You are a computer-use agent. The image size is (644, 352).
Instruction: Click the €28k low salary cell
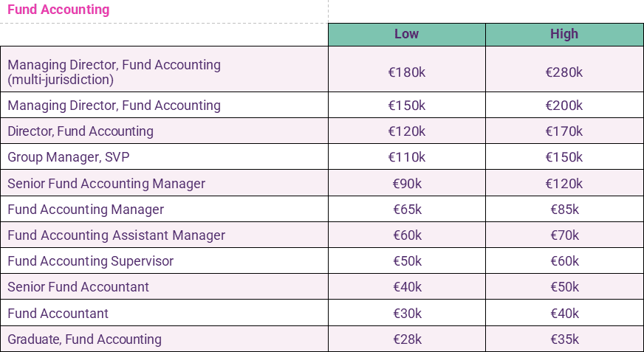tap(406, 339)
